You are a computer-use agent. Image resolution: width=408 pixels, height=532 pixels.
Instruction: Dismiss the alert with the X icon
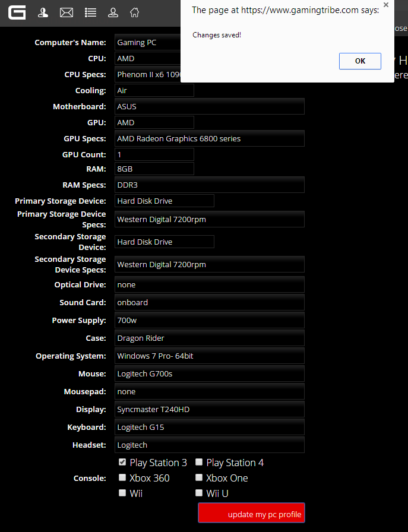pyautogui.click(x=386, y=5)
